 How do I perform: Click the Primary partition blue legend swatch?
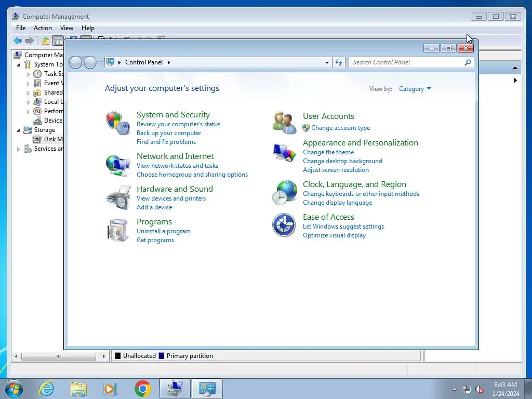[162, 356]
